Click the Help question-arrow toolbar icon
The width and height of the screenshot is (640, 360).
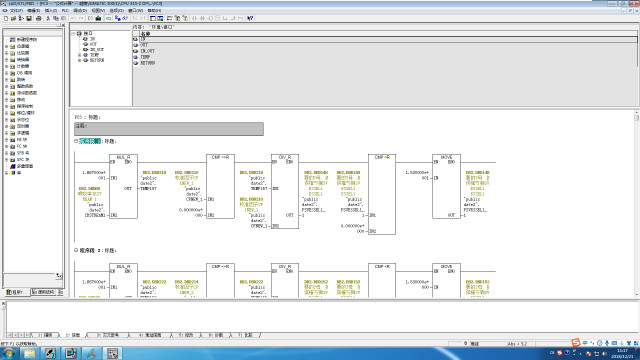[250, 18]
